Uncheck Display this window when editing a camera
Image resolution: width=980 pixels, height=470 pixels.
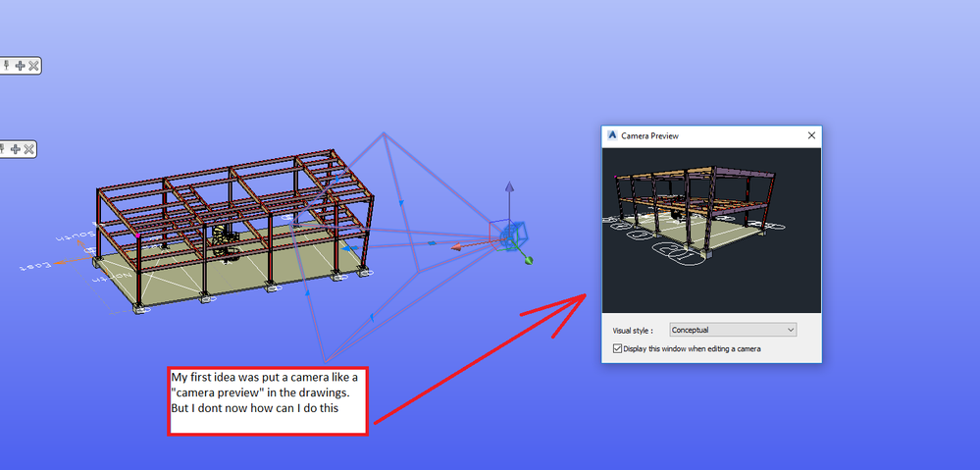[x=617, y=348]
